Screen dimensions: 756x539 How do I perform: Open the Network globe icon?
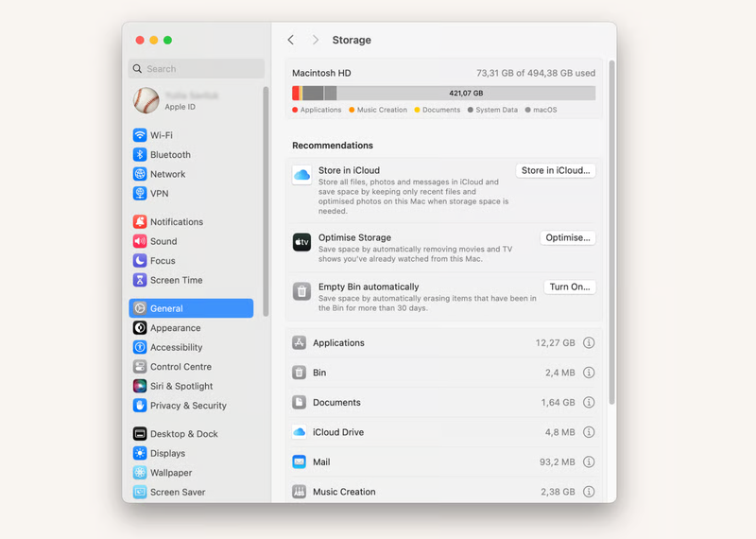point(140,174)
